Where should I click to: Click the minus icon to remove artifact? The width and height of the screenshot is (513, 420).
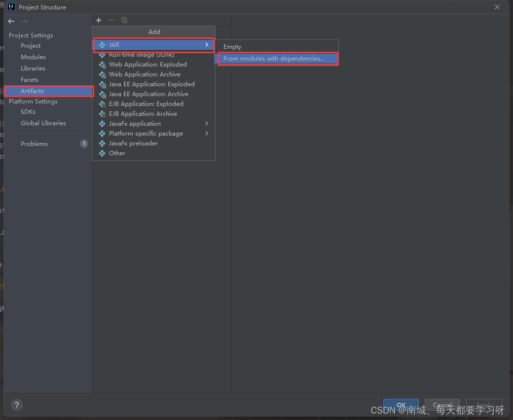click(x=111, y=20)
